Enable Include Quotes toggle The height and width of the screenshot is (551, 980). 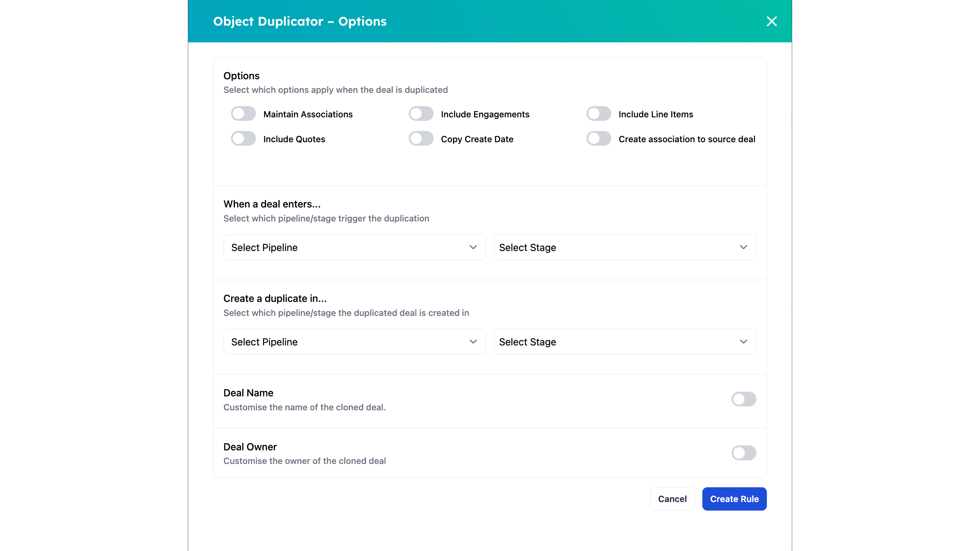click(x=243, y=139)
